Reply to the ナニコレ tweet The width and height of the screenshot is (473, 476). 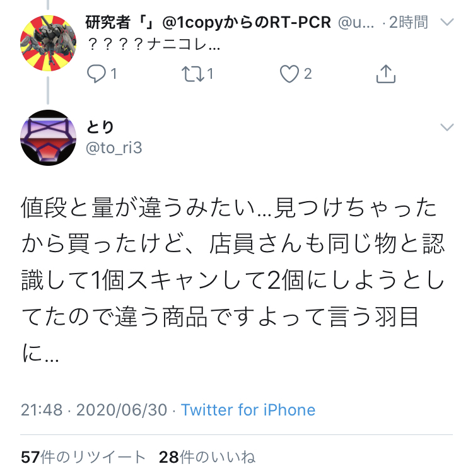click(96, 74)
